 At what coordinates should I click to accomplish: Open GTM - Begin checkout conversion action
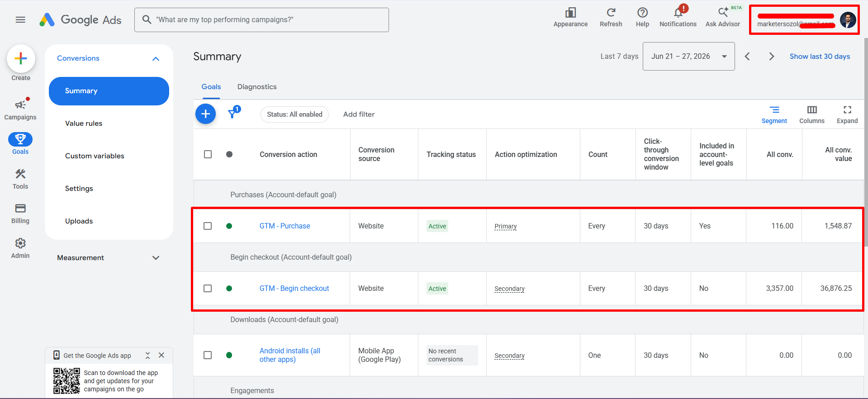click(294, 288)
